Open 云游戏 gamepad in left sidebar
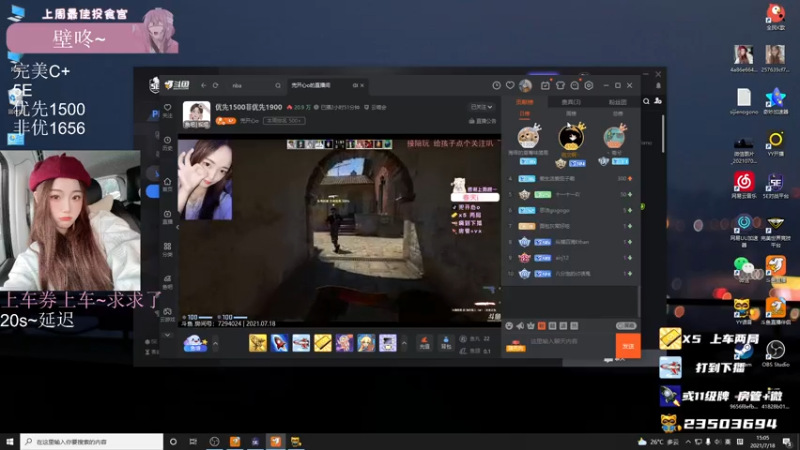Screen dimensions: 800x450 pyautogui.click(x=167, y=314)
